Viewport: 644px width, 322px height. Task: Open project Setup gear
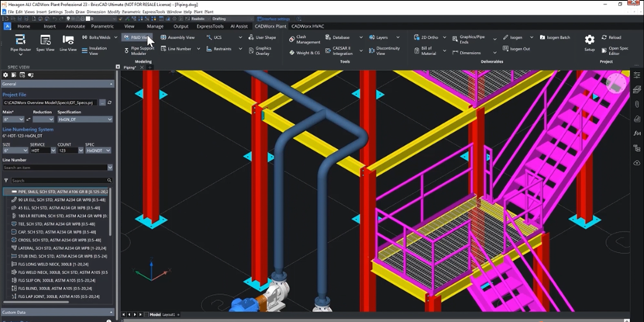pos(590,43)
